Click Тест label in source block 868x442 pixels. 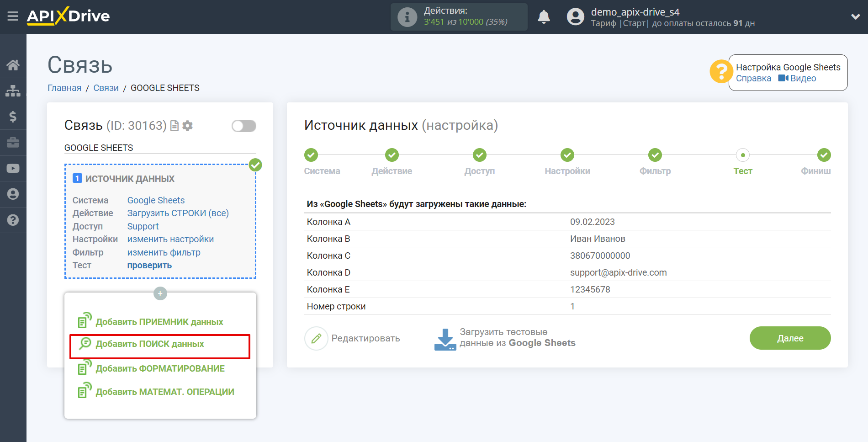point(82,265)
